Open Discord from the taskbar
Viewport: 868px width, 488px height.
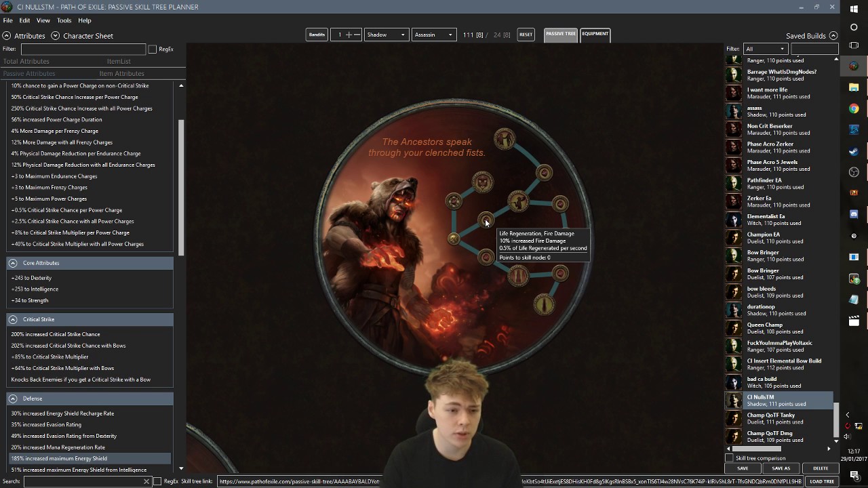[x=854, y=214]
